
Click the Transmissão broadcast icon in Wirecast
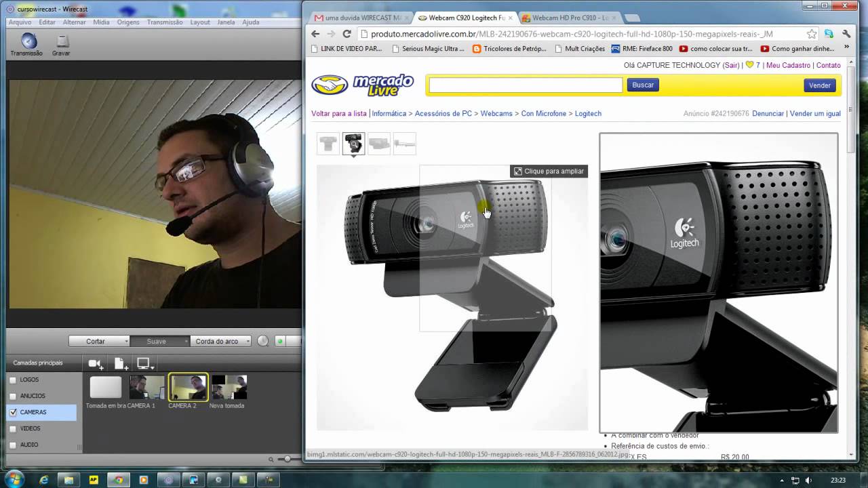pyautogui.click(x=27, y=45)
